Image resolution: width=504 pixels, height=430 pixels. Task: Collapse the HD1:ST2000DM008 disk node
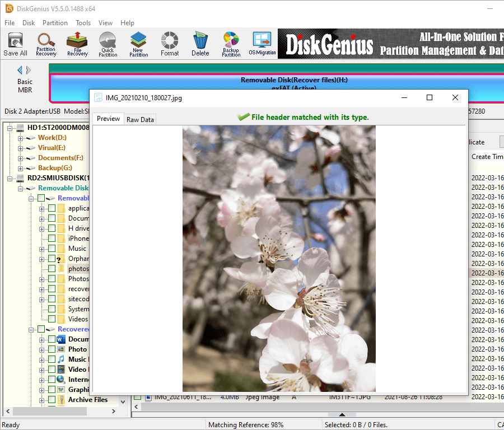pyautogui.click(x=11, y=128)
